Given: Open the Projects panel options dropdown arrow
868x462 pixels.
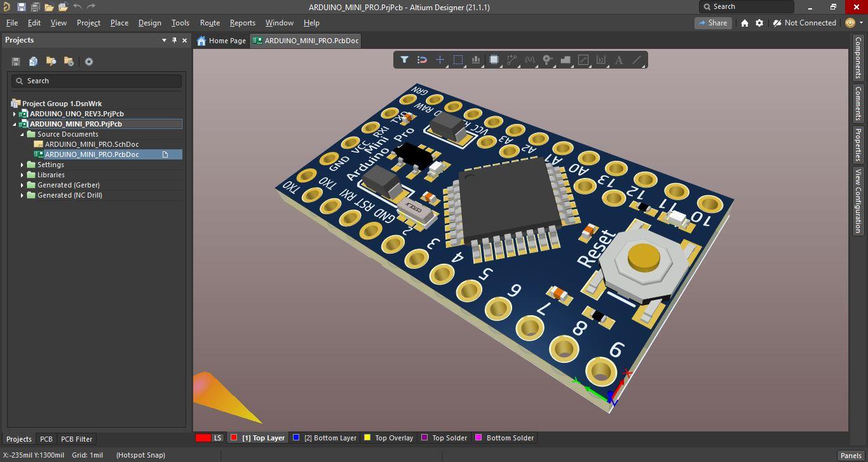Looking at the screenshot, I should click(x=164, y=40).
